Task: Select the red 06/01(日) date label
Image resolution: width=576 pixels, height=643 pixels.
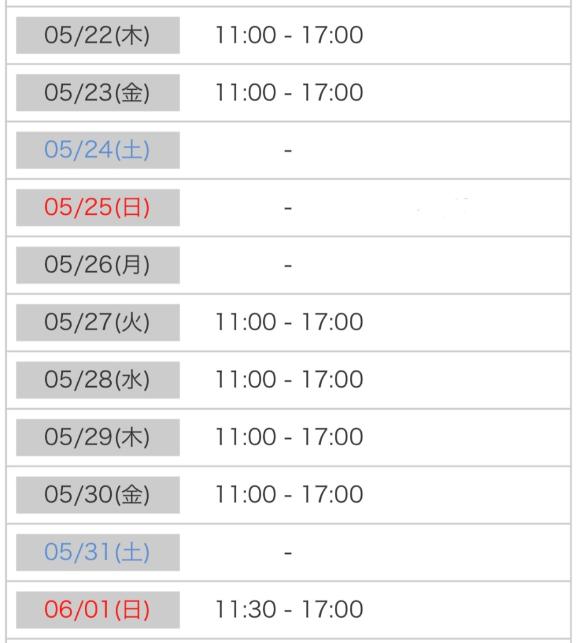Action: pyautogui.click(x=98, y=610)
